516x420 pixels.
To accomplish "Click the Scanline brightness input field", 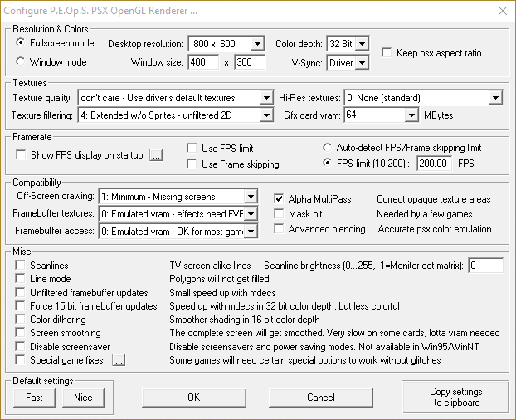I will tap(486, 266).
